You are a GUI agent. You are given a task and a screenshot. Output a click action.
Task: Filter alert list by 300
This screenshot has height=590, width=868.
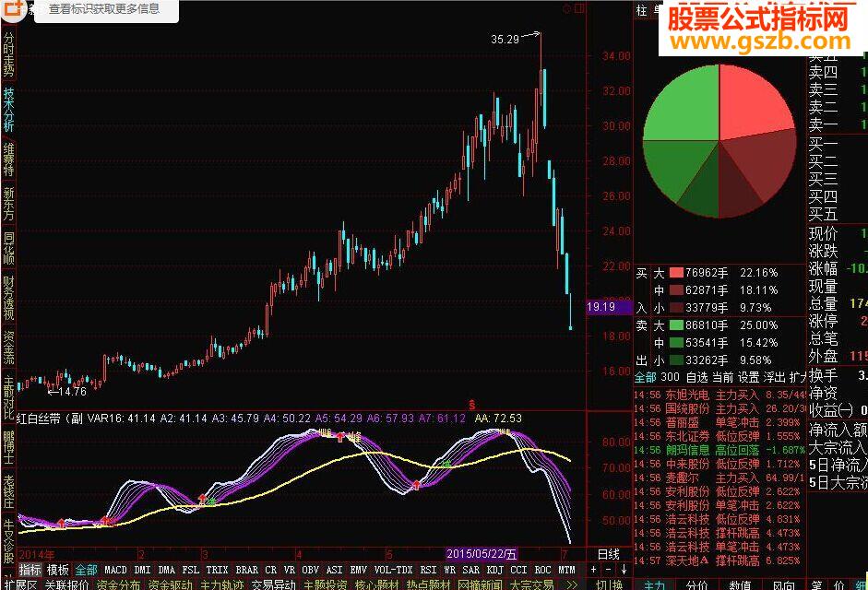[x=670, y=377]
